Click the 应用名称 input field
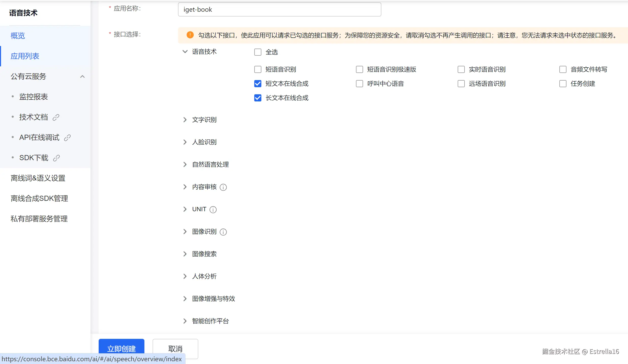Viewport: 628px width, 364px height. (x=279, y=10)
